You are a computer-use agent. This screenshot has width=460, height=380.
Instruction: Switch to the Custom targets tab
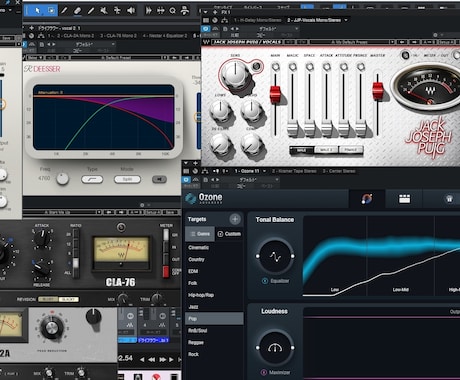click(x=229, y=234)
